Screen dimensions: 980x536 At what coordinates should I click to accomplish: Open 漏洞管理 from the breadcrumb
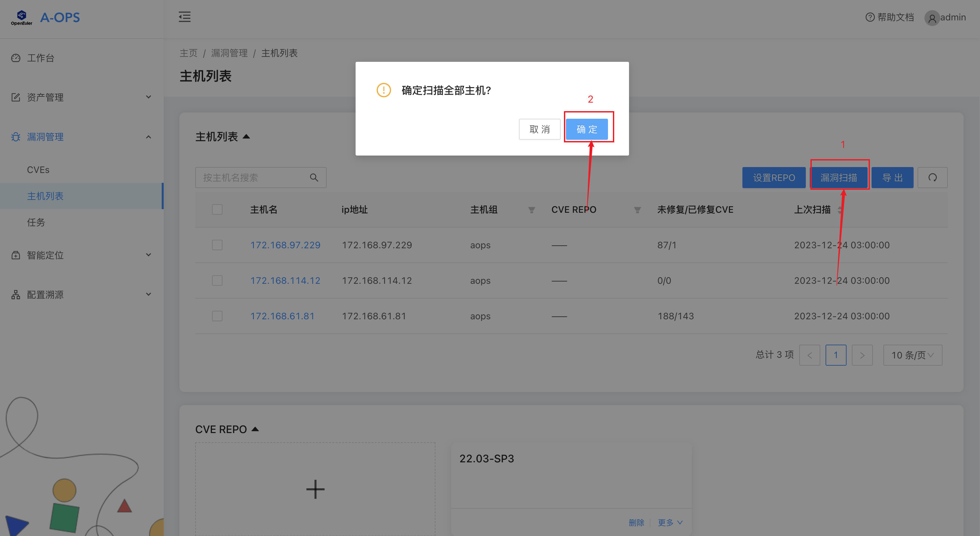click(x=229, y=53)
